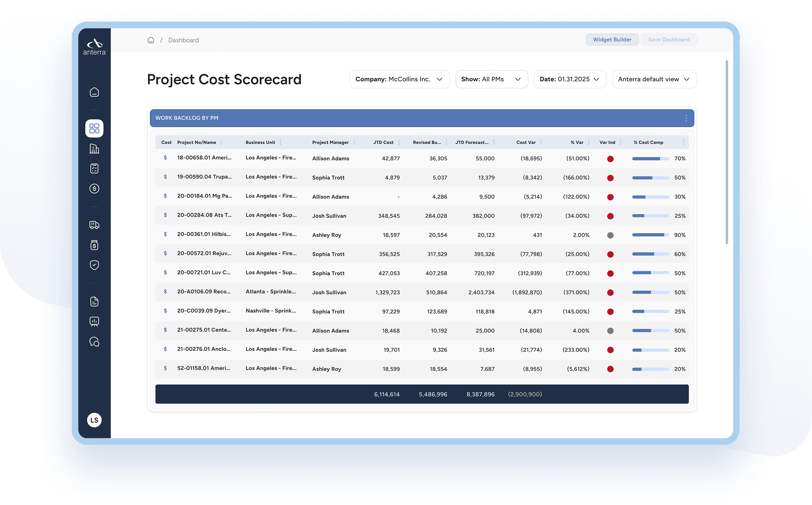812x505 pixels.
Task: Click the 70% cost completion progress bar
Action: click(x=650, y=159)
